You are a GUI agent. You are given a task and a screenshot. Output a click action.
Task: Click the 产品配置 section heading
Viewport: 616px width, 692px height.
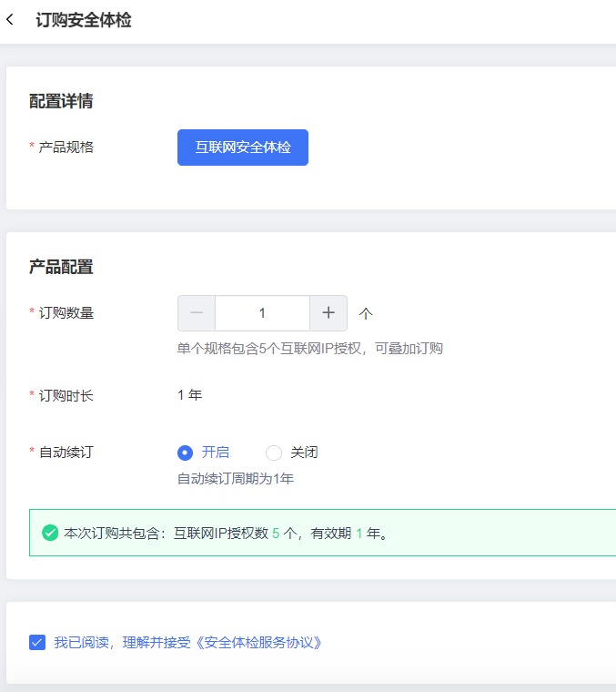[x=61, y=267]
